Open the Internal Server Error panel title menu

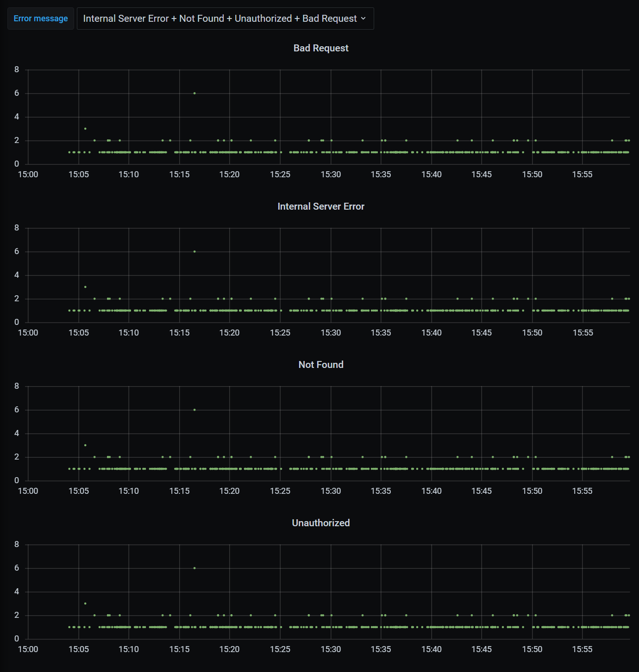click(x=320, y=206)
